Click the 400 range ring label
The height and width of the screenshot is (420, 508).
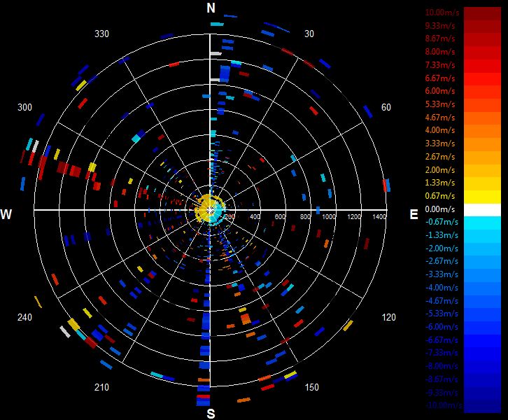[x=255, y=216]
